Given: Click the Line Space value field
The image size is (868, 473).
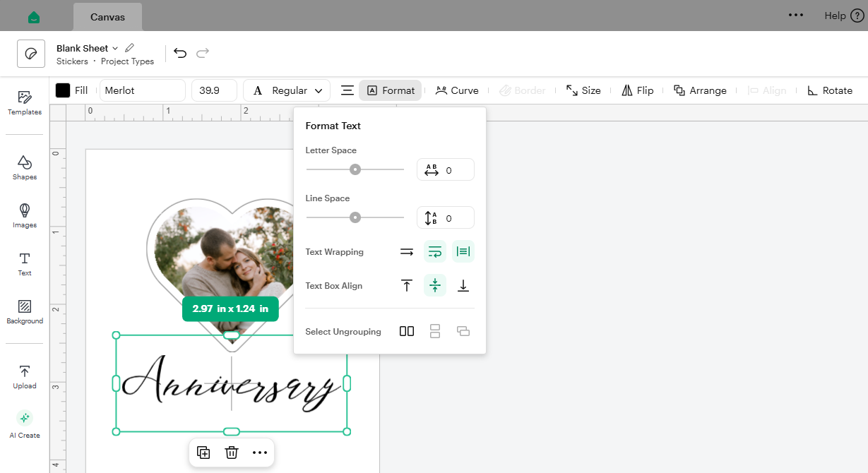Looking at the screenshot, I should tap(446, 217).
